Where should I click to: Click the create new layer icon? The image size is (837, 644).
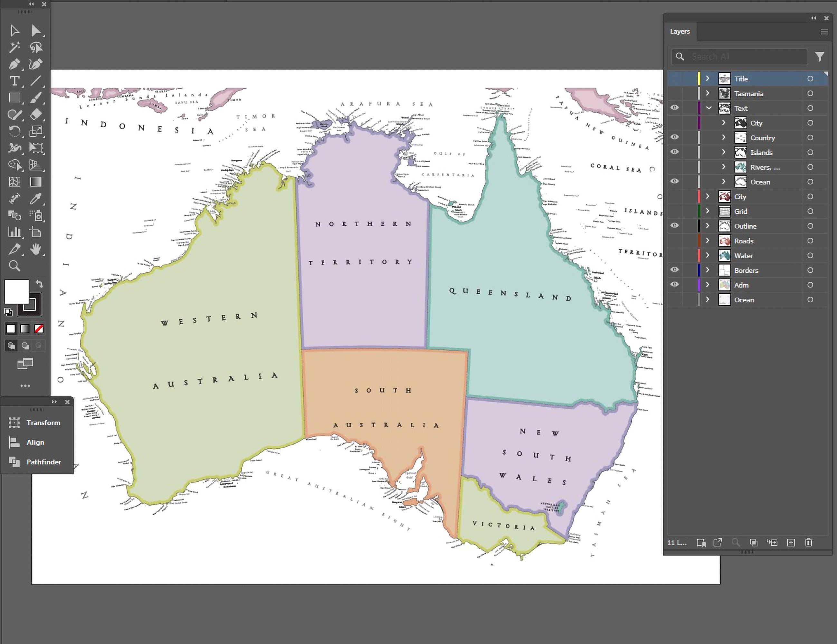point(791,543)
